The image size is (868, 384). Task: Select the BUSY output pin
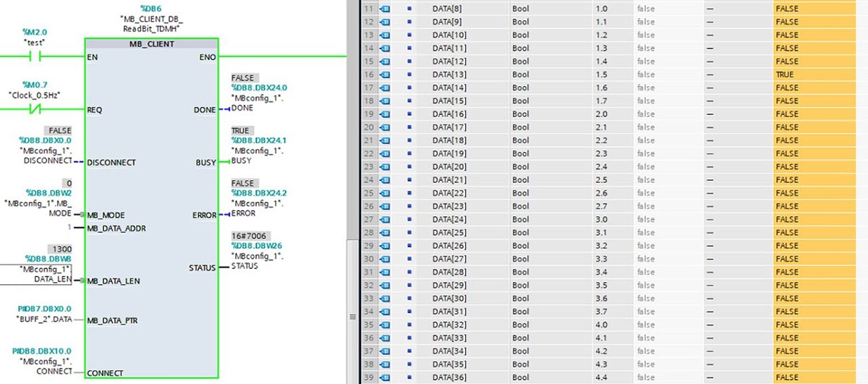coord(206,163)
